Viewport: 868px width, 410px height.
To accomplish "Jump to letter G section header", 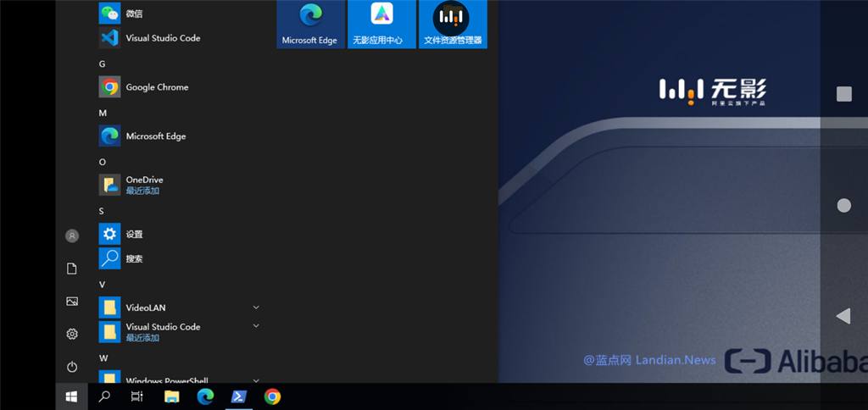I will tap(102, 64).
